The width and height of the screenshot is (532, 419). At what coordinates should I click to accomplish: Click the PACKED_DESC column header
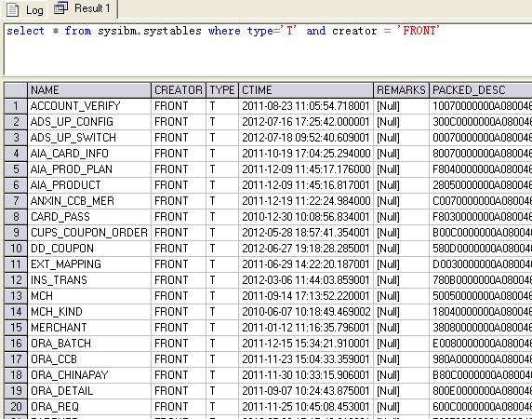(x=481, y=90)
